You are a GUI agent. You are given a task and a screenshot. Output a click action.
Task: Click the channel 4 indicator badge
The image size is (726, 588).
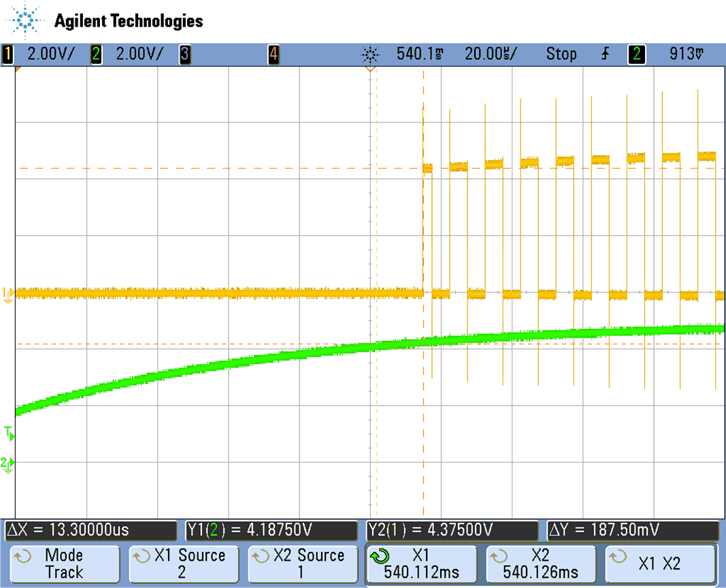[x=273, y=54]
